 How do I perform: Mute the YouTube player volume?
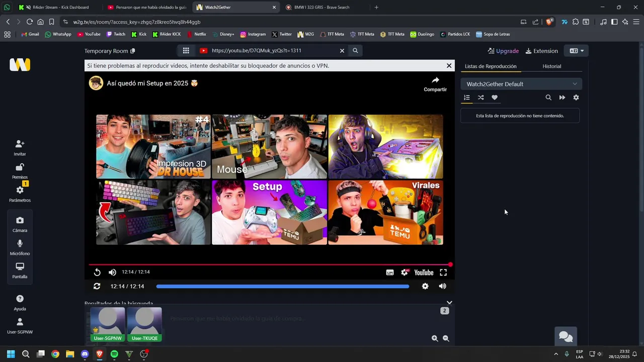tap(112, 272)
